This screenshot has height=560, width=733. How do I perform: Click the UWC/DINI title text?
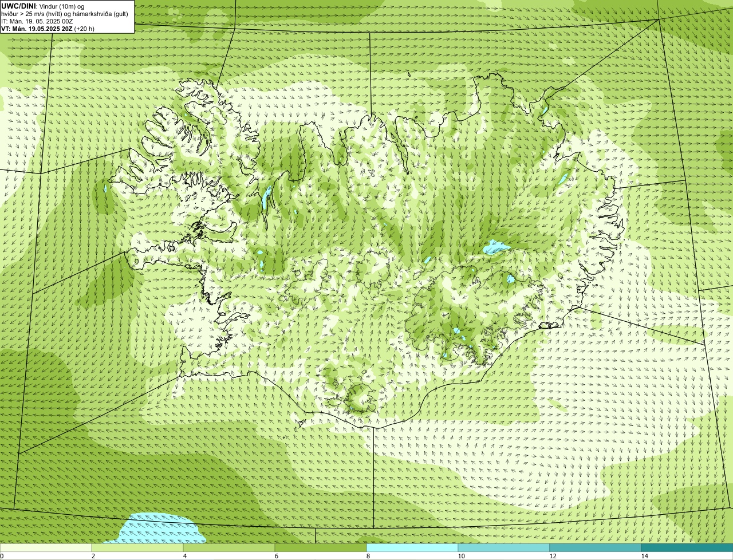(x=19, y=6)
